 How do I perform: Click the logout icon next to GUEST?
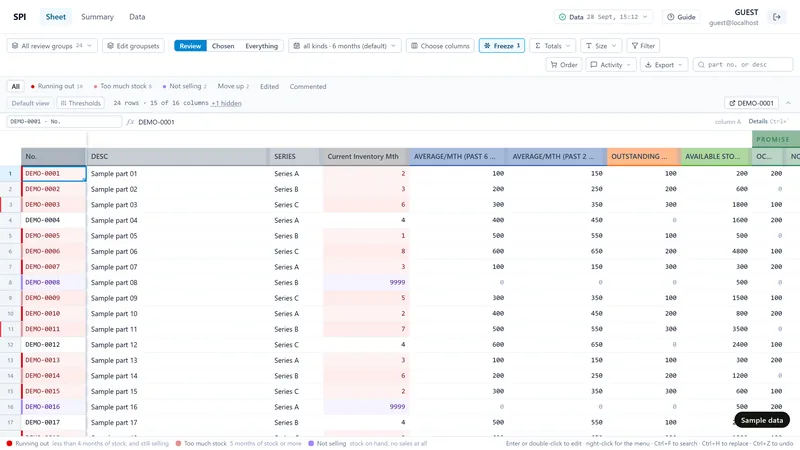(777, 17)
